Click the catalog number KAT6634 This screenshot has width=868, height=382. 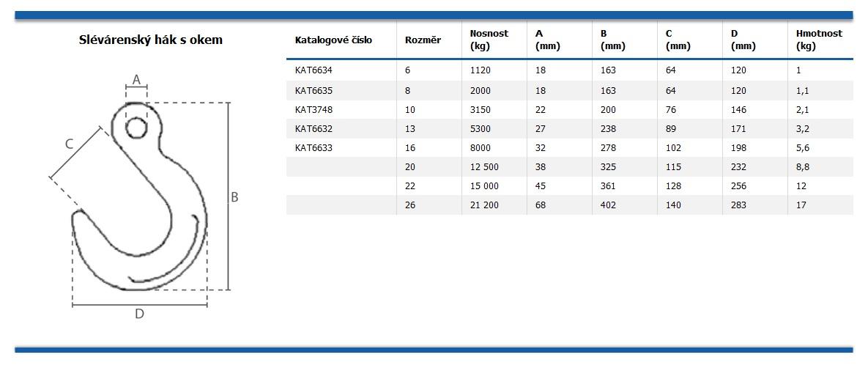[314, 70]
